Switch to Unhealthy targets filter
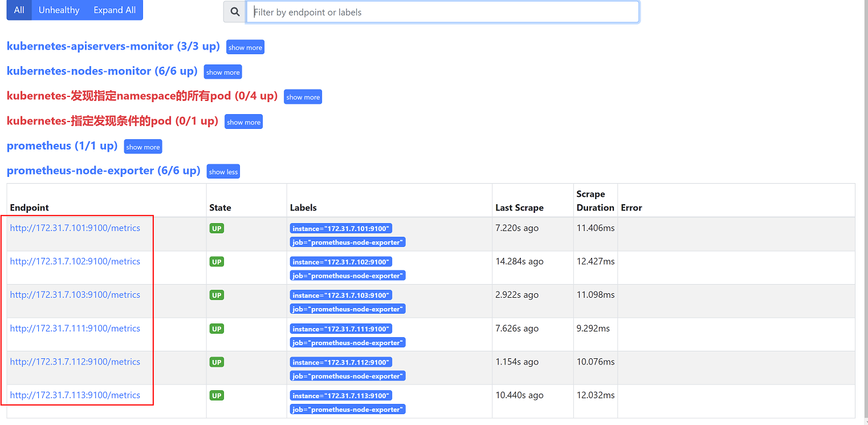 tap(59, 10)
